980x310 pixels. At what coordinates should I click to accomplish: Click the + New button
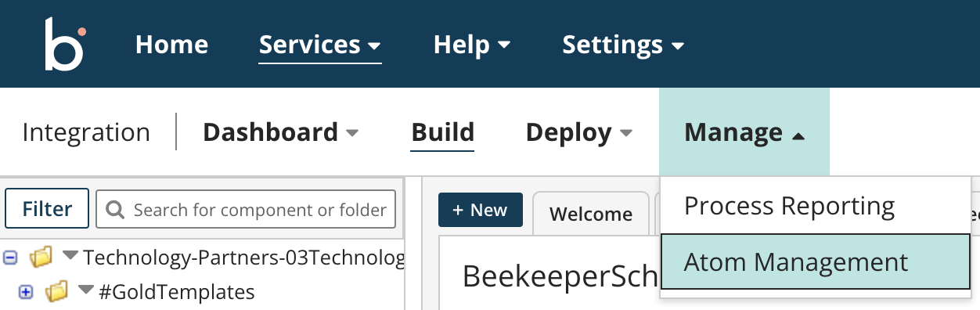(480, 210)
